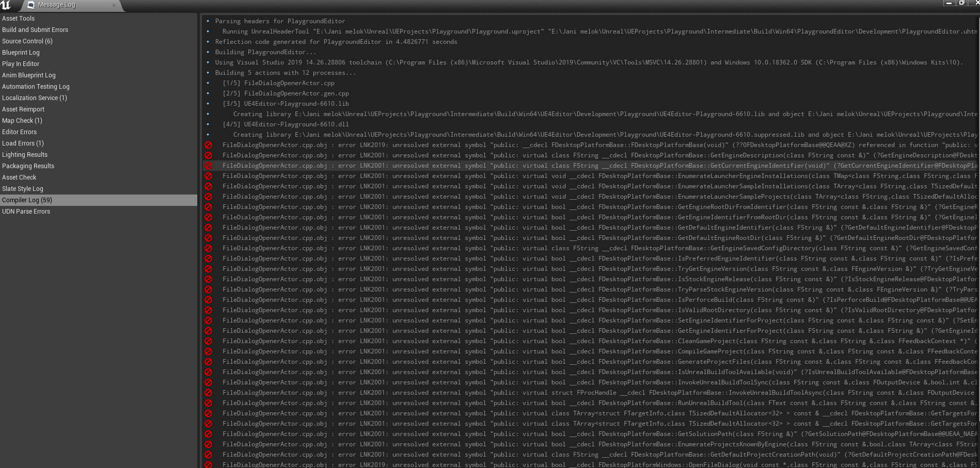This screenshot has width=980, height=468.
Task: Switch to the Message Log tab
Action: pyautogui.click(x=57, y=5)
